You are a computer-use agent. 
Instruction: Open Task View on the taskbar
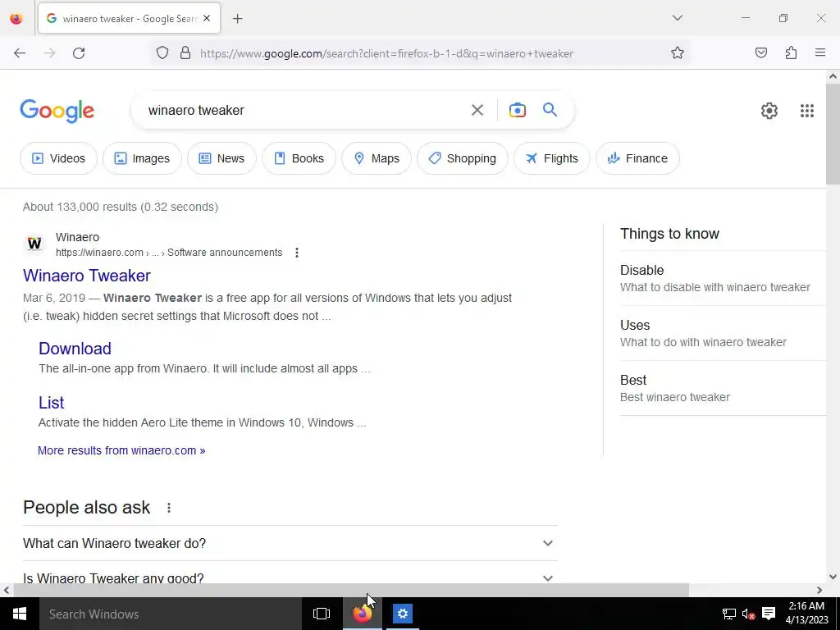(322, 614)
